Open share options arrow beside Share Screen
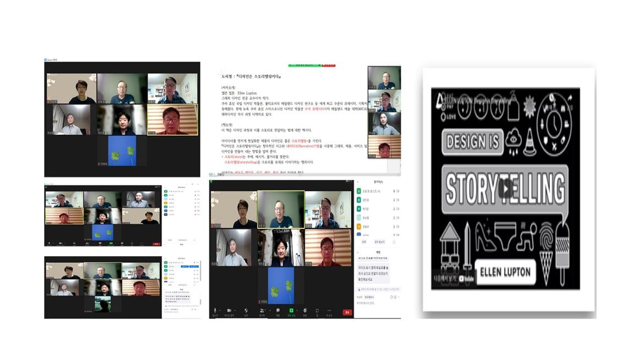The width and height of the screenshot is (644, 362). 297,311
